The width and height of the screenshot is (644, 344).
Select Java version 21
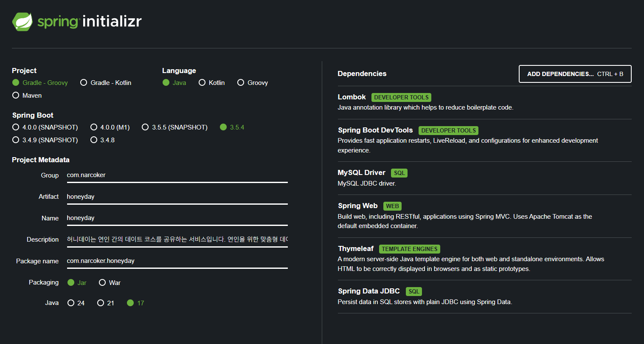(106, 303)
